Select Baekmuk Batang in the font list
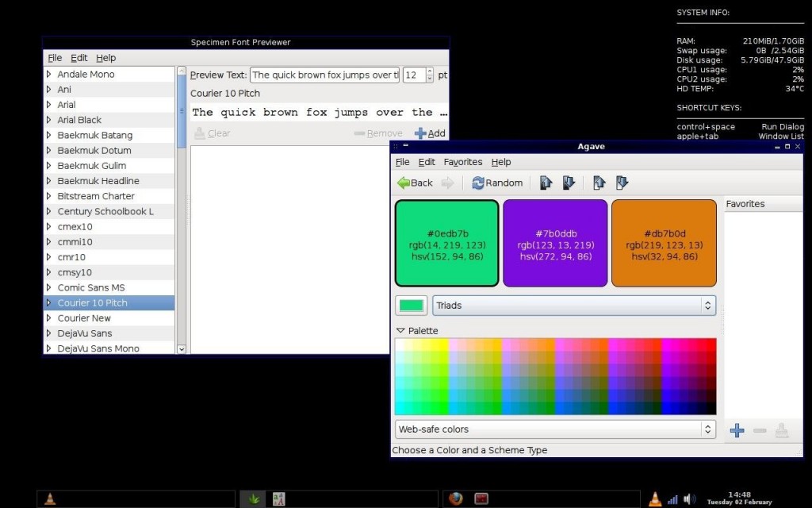 [109, 135]
